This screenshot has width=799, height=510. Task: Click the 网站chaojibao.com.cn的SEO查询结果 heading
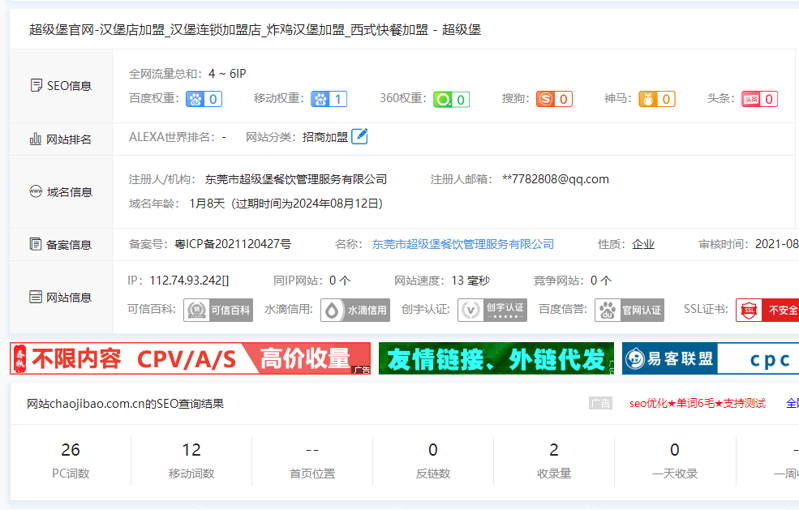coord(125,404)
